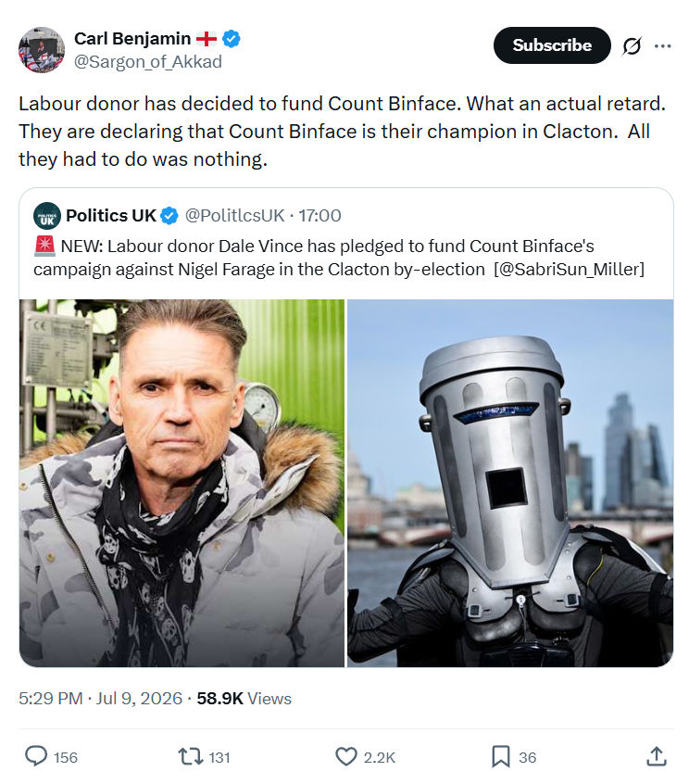Open Carl Benjamin's profile avatar

click(42, 50)
